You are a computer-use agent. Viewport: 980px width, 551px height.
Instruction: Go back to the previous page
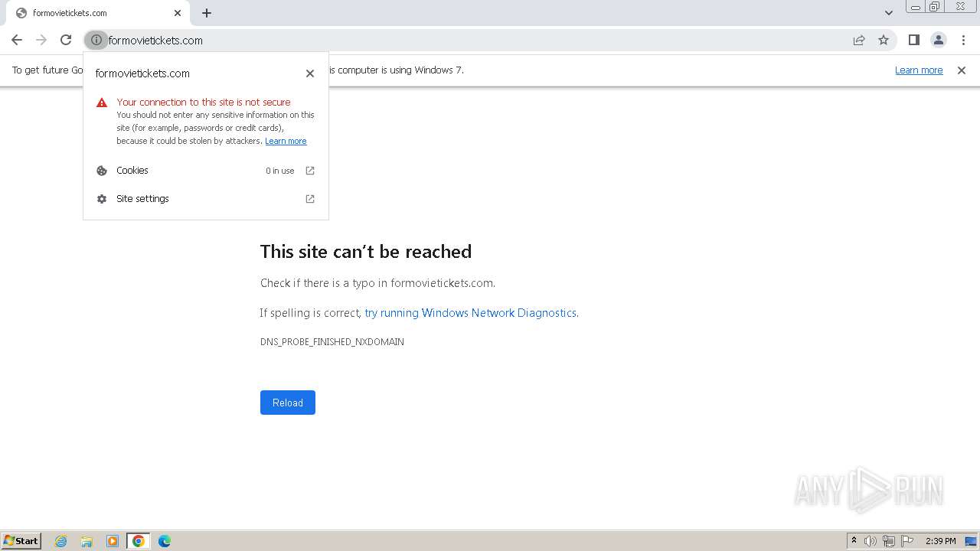(17, 40)
